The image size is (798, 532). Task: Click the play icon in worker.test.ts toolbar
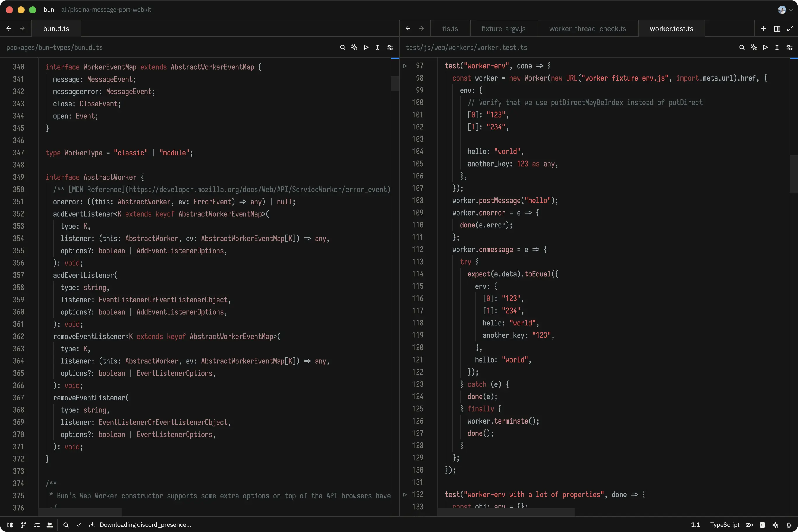pos(765,47)
